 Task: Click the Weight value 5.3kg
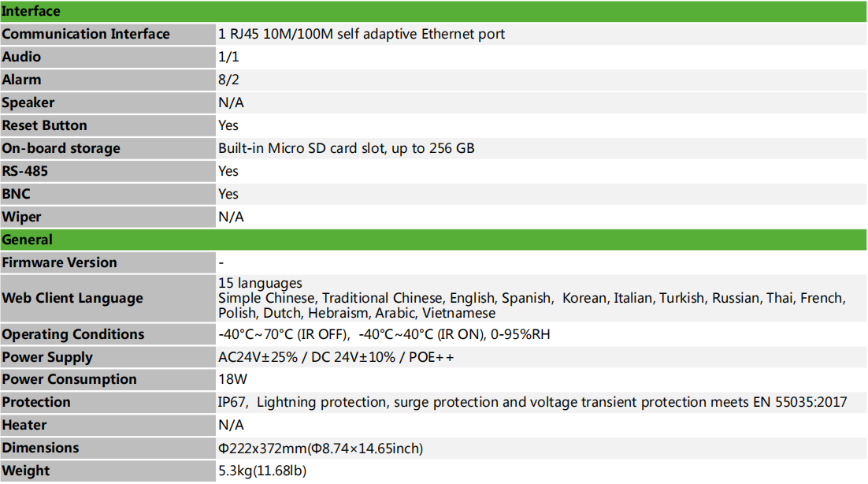tap(262, 471)
